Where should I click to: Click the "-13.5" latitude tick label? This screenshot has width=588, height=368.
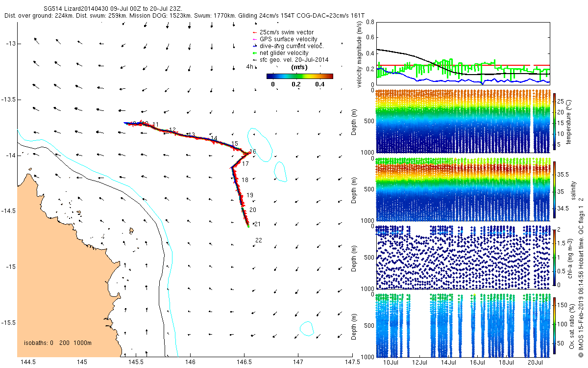pyautogui.click(x=9, y=100)
